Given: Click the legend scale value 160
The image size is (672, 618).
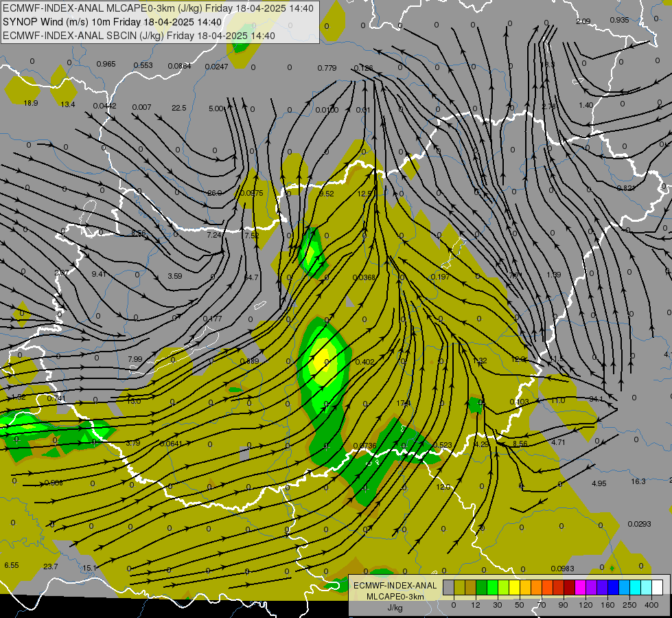Looking at the screenshot, I should [x=607, y=605].
